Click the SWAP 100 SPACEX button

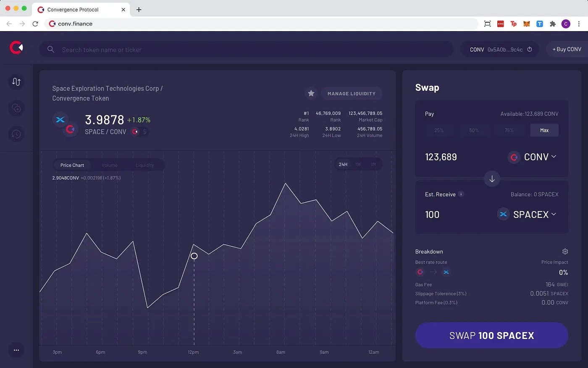pos(492,335)
